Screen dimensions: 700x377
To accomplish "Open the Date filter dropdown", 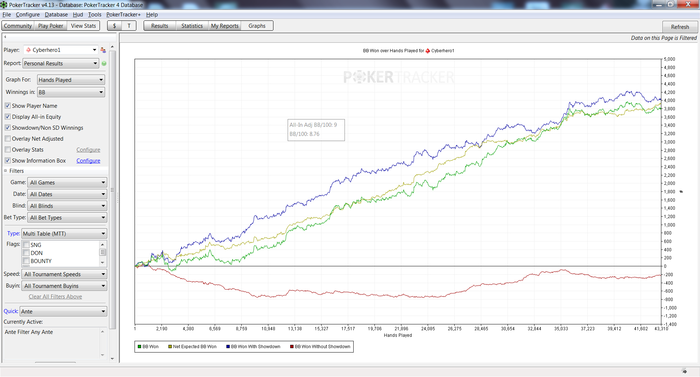I will [67, 194].
